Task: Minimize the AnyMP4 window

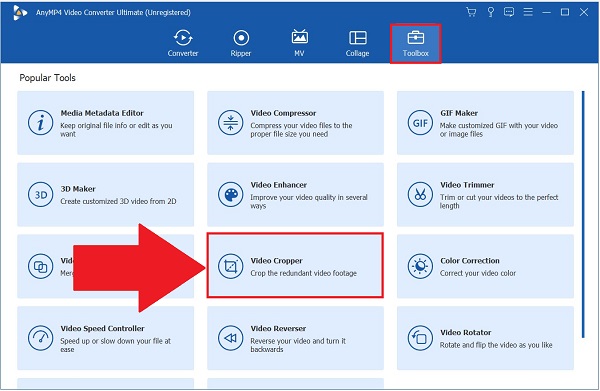Action: [x=546, y=12]
